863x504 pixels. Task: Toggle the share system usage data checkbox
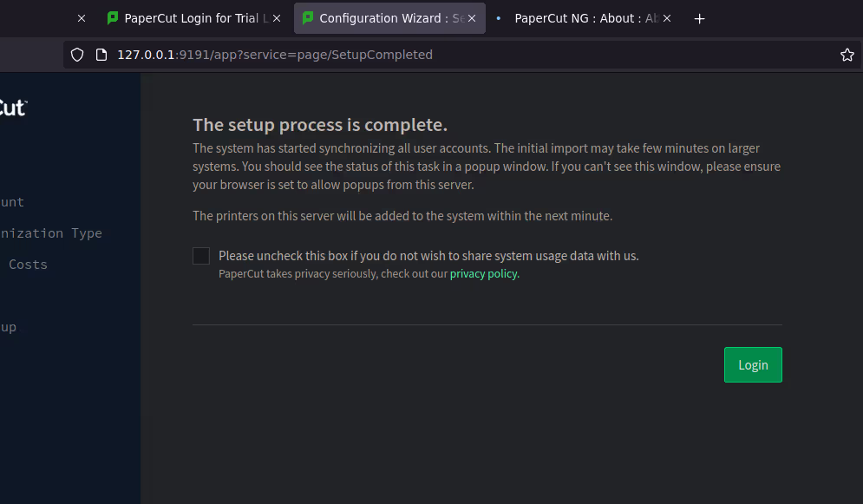point(201,256)
